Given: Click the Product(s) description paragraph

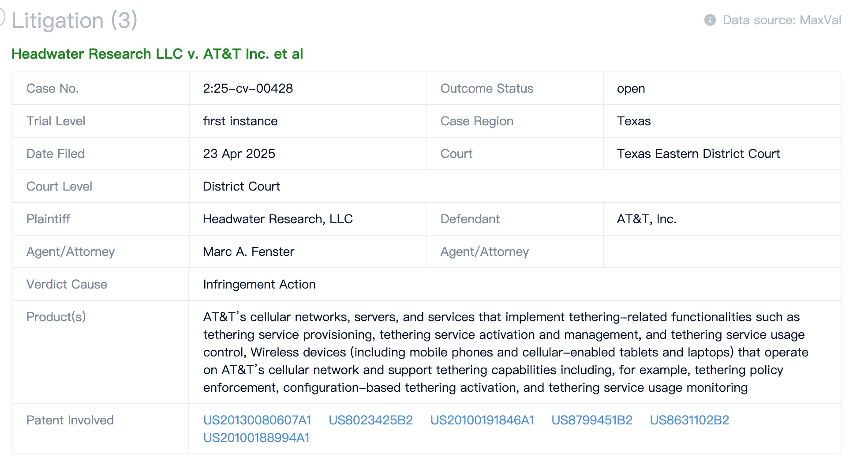Looking at the screenshot, I should click(505, 352).
